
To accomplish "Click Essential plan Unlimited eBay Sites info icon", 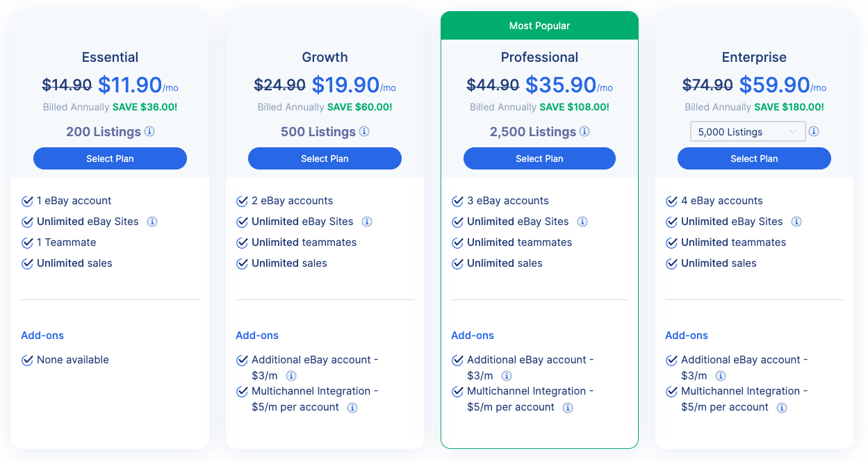I will (x=152, y=222).
